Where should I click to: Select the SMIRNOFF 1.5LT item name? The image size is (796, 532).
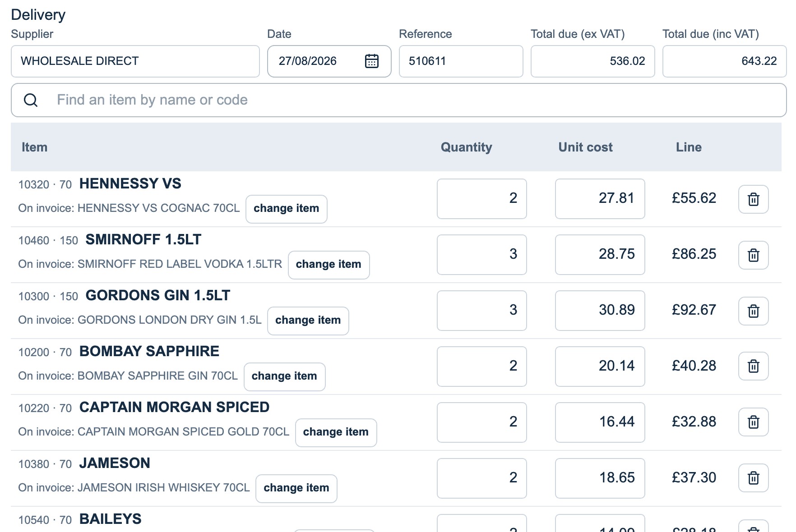pyautogui.click(x=143, y=239)
